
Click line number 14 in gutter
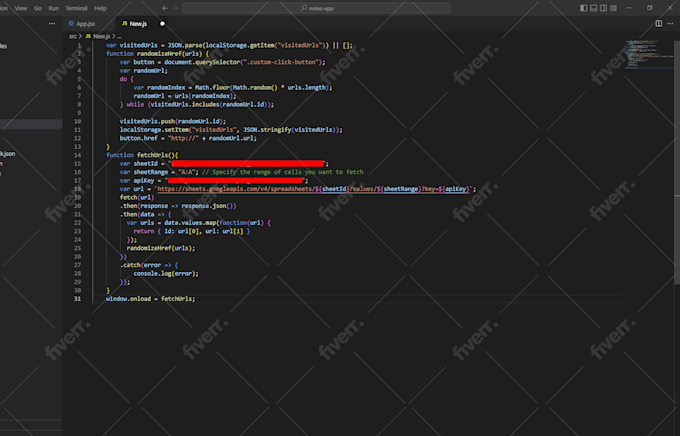(x=77, y=155)
